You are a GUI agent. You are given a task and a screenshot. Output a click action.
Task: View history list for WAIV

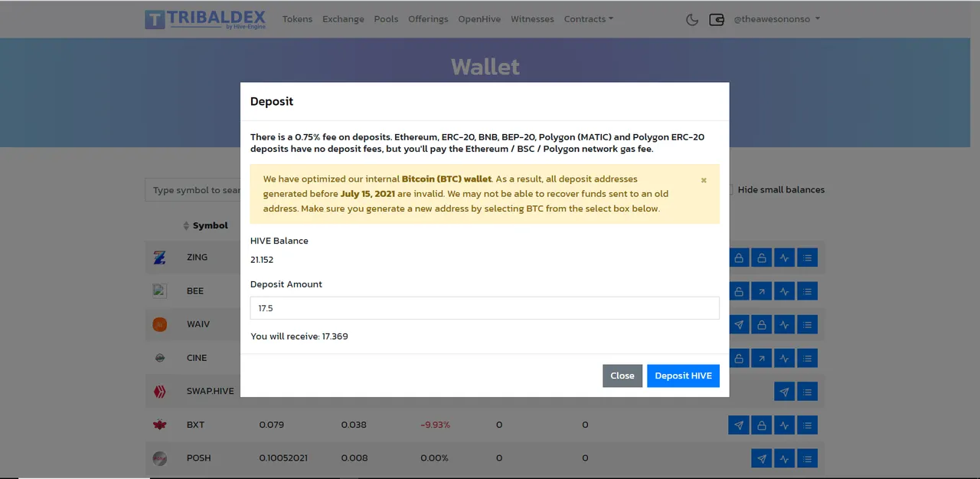click(807, 324)
